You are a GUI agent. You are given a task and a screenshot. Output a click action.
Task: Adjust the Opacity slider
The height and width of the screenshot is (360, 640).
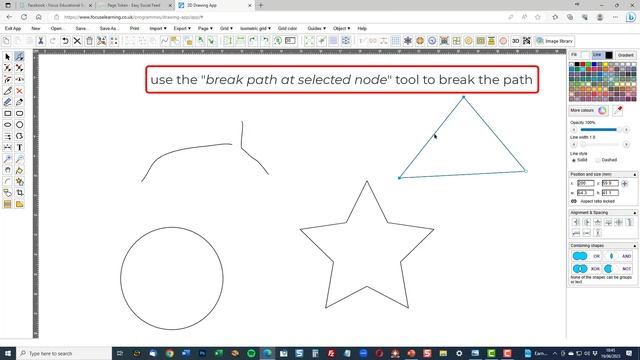(x=600, y=130)
